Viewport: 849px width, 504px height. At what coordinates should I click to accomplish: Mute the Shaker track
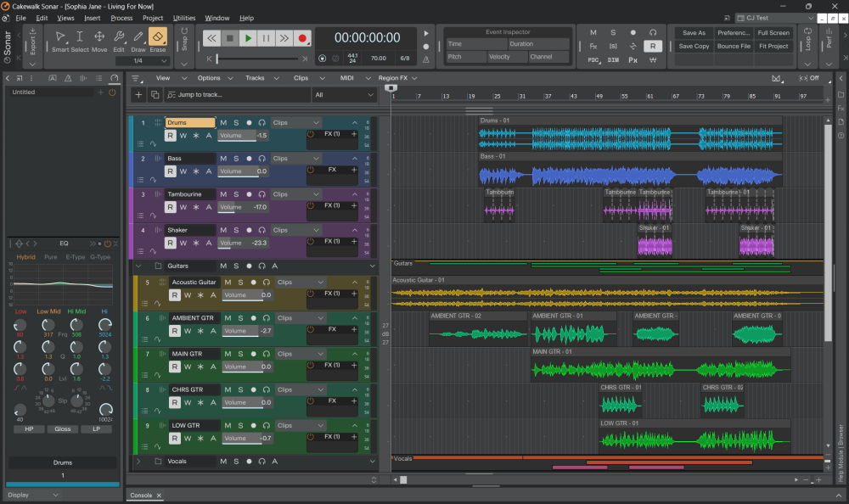click(223, 230)
